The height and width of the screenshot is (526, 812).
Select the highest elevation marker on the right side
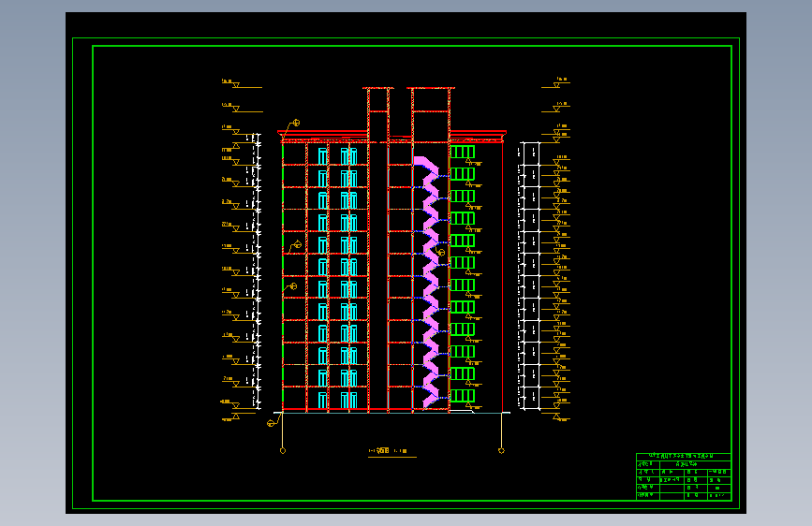[556, 83]
